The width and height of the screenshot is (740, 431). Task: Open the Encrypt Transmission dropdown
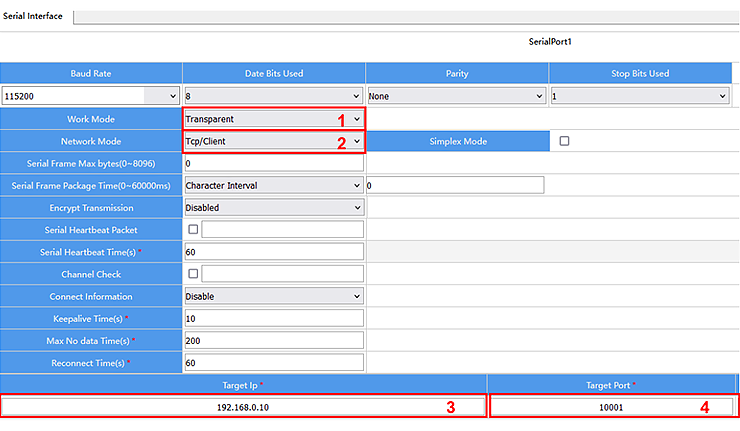click(273, 208)
